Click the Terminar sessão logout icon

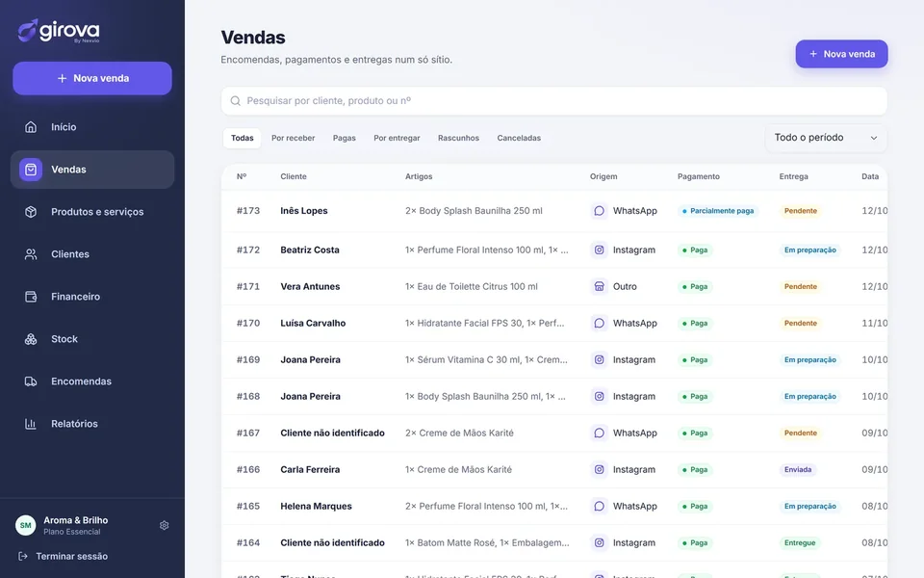[x=23, y=556]
